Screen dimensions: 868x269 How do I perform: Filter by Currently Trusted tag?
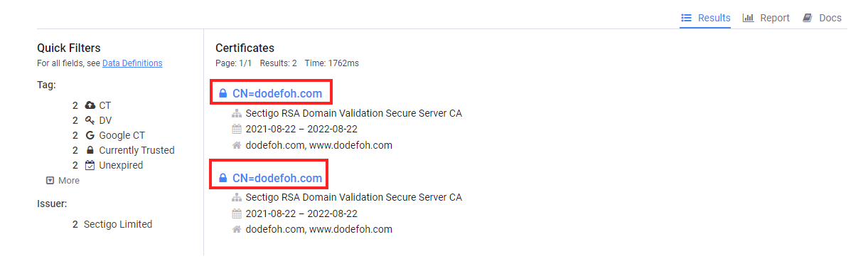tap(136, 150)
